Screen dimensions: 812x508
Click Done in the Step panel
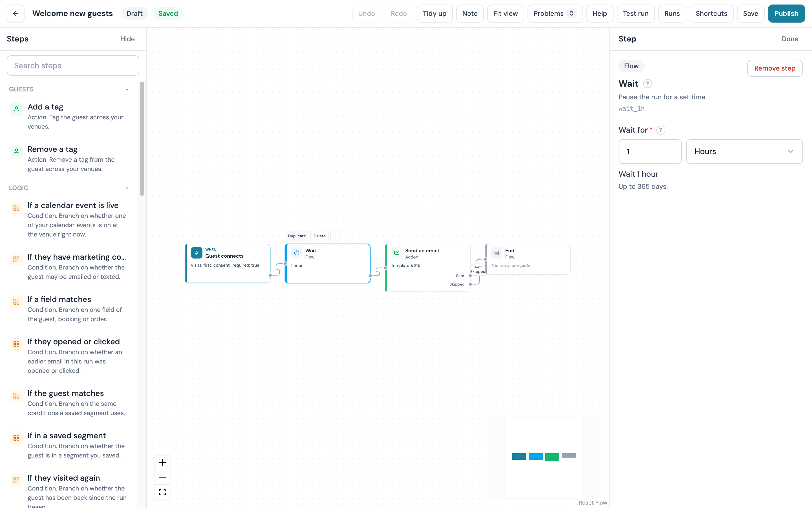(790, 39)
